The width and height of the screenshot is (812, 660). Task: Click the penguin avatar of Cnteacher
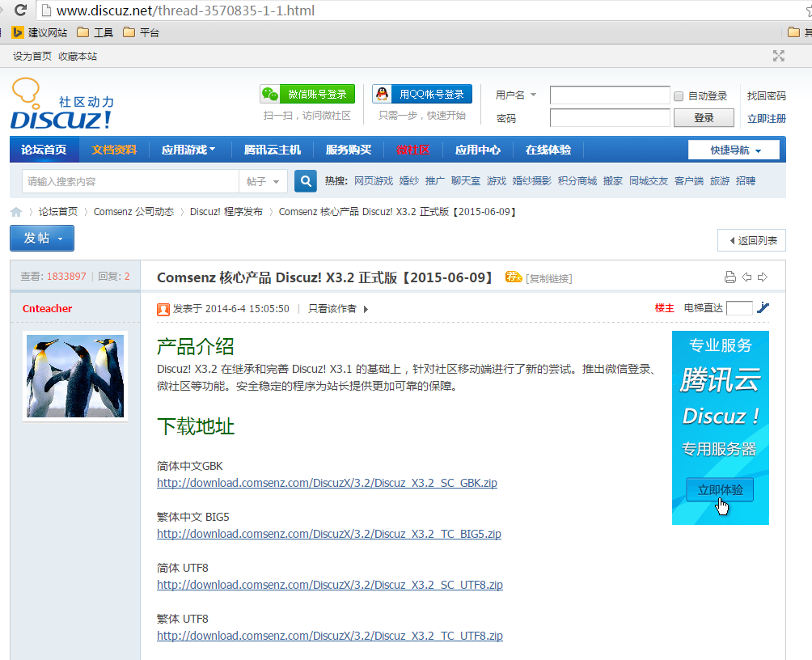click(x=75, y=375)
